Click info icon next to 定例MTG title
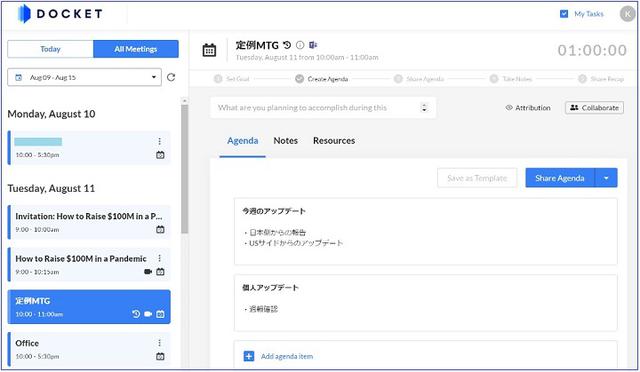This screenshot has height=372, width=640. click(x=300, y=45)
